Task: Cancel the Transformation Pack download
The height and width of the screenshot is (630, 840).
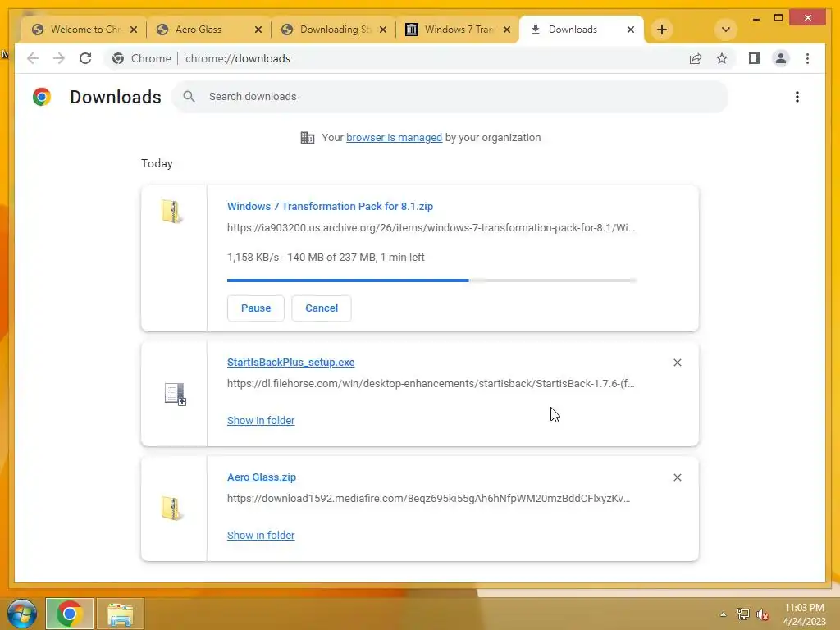Action: tap(322, 308)
